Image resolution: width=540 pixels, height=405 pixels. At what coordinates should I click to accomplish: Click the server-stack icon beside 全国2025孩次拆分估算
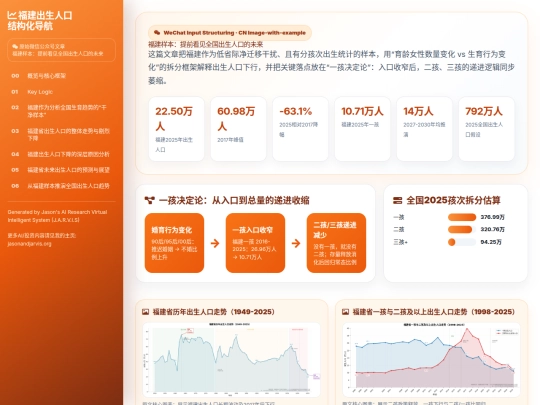(397, 200)
